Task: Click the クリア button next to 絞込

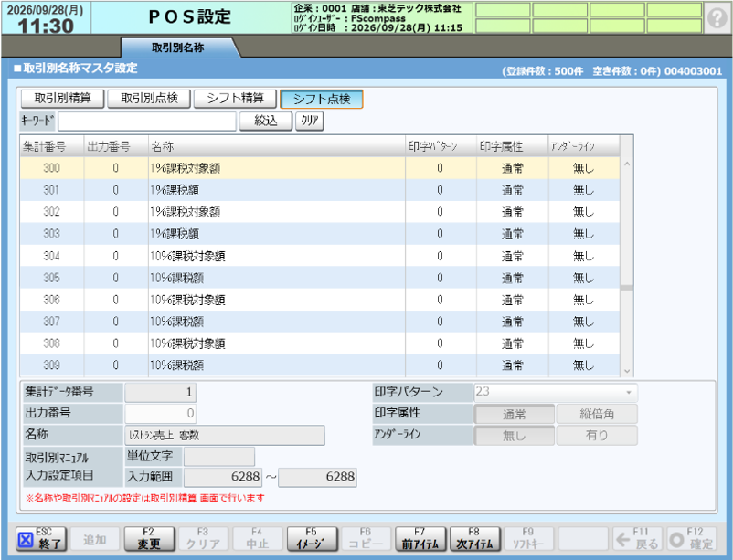Action: tap(310, 122)
